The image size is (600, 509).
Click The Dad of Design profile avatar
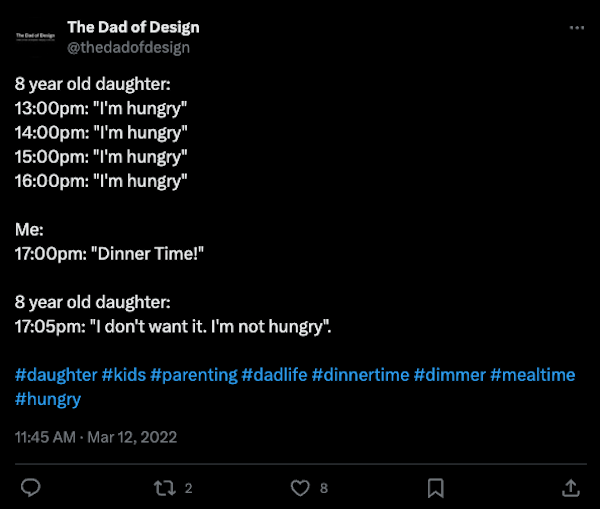(35, 36)
